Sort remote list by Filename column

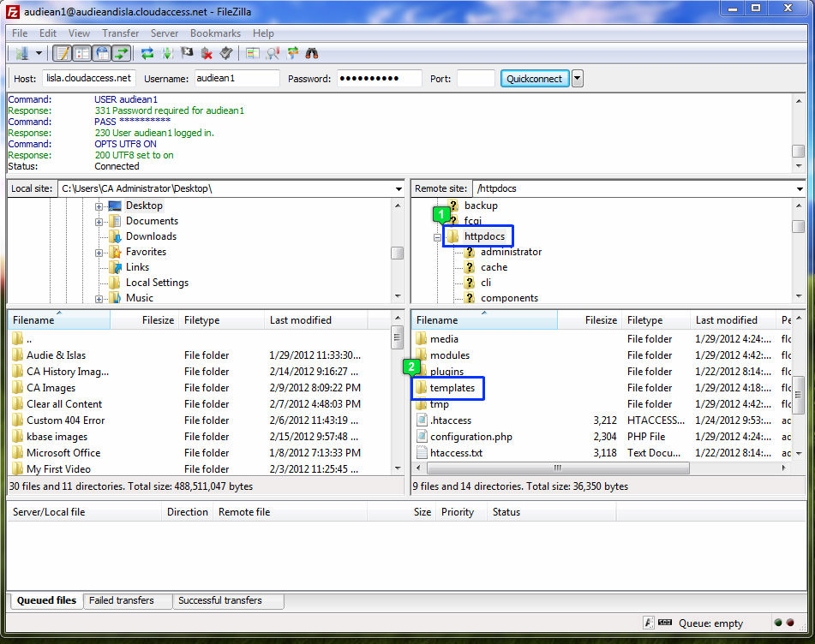tap(484, 320)
